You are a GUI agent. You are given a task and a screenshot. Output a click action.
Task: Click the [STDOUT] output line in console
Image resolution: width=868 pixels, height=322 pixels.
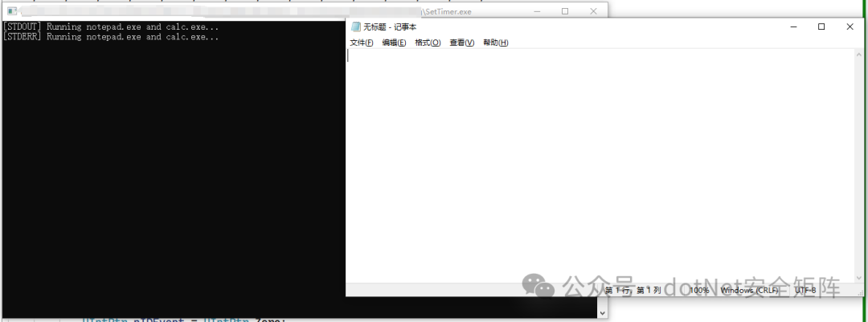click(x=111, y=26)
